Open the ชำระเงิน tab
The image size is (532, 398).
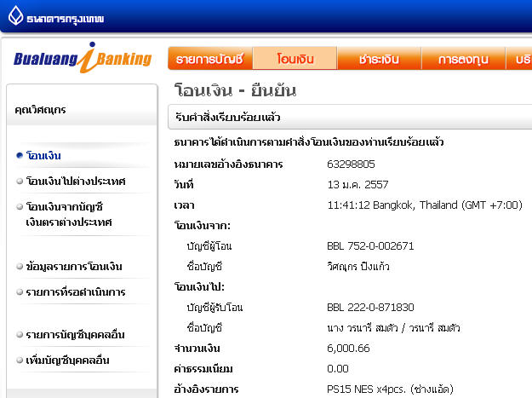[379, 59]
